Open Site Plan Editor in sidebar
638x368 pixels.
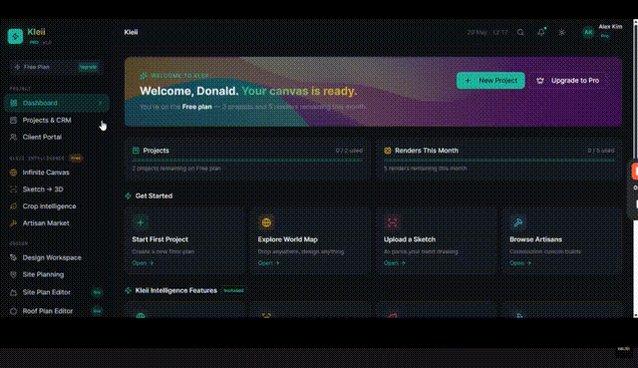coord(57,292)
